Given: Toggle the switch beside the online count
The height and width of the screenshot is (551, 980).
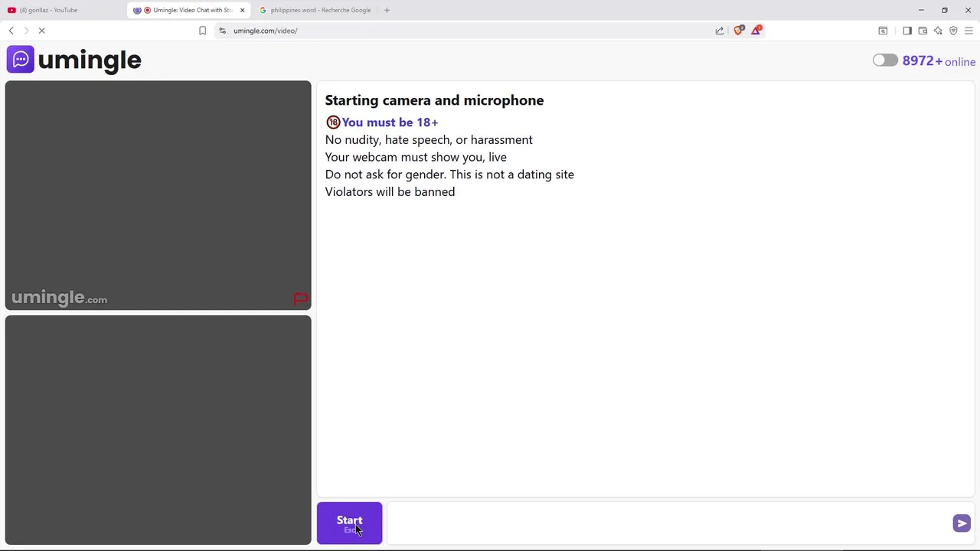Looking at the screenshot, I should click(x=885, y=60).
